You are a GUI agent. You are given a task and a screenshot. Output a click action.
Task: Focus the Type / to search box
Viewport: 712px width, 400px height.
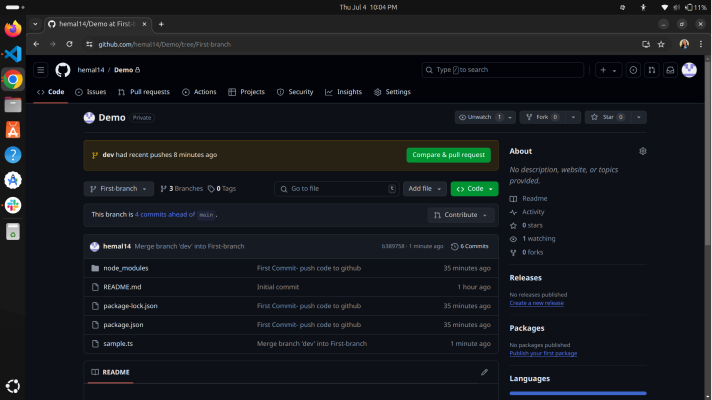[x=503, y=70]
